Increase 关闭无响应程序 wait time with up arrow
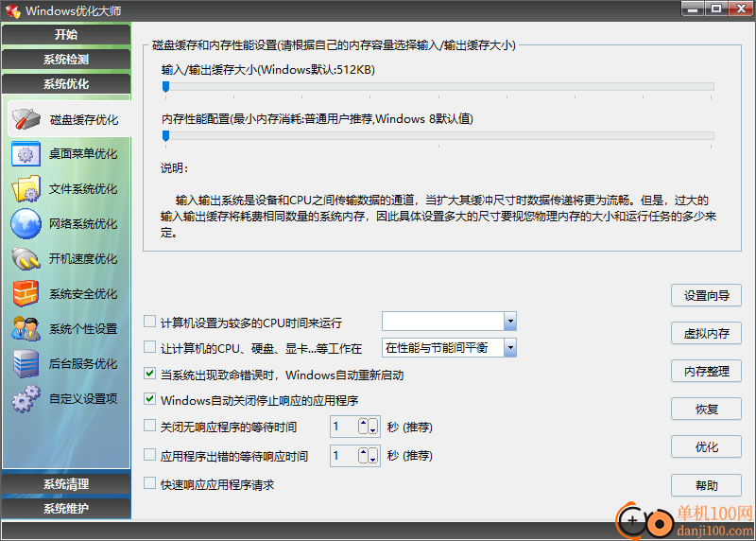The height and width of the screenshot is (541, 756). pos(364,427)
